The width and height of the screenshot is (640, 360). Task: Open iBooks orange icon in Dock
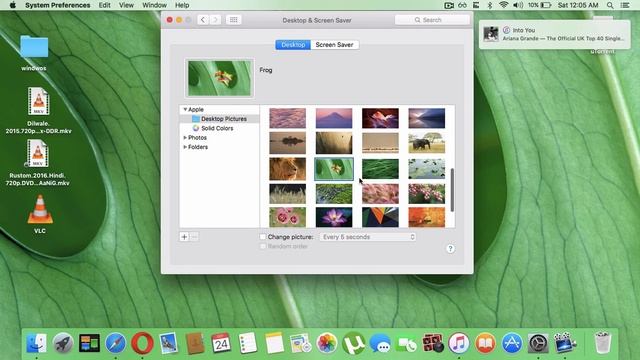tap(485, 343)
